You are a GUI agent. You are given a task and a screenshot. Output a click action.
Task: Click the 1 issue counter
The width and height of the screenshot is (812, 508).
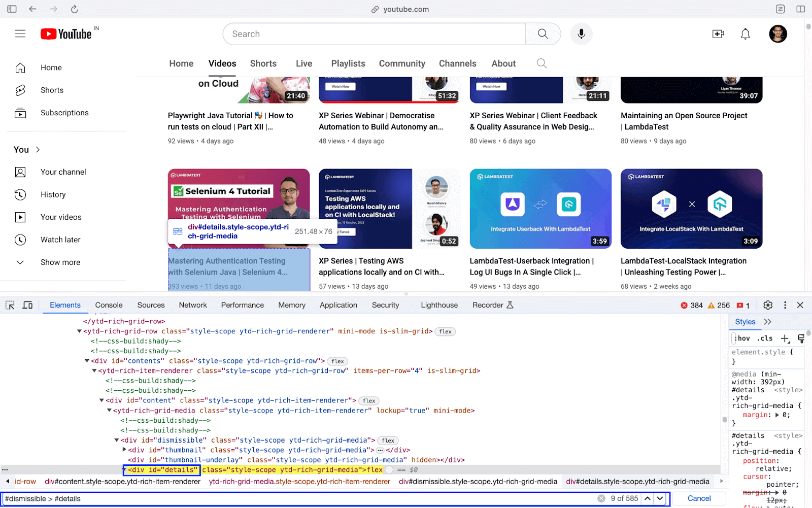(743, 305)
